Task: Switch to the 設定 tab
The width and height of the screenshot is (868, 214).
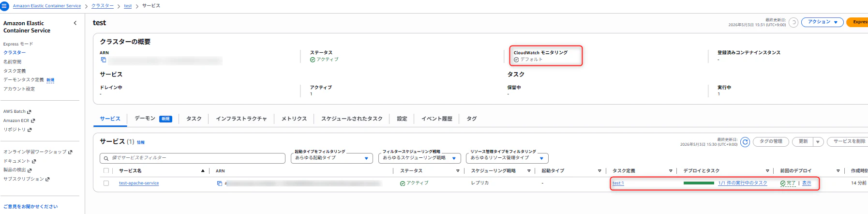Action: click(x=402, y=119)
